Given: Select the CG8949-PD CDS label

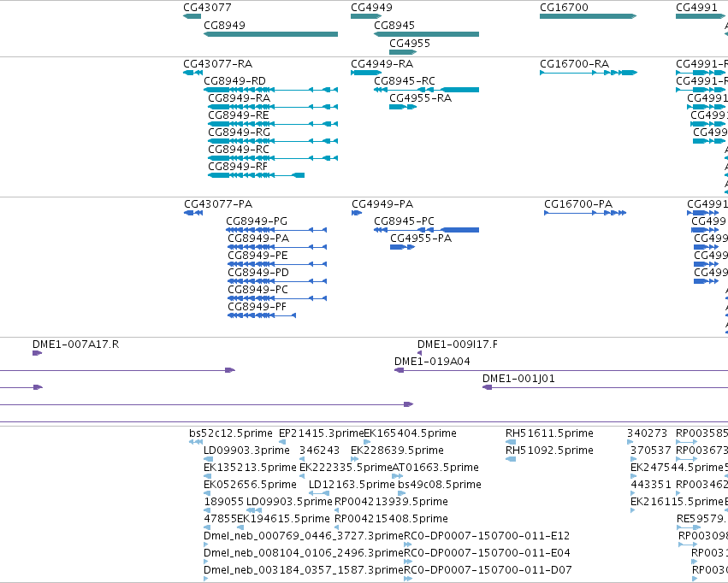Looking at the screenshot, I should point(258,273).
